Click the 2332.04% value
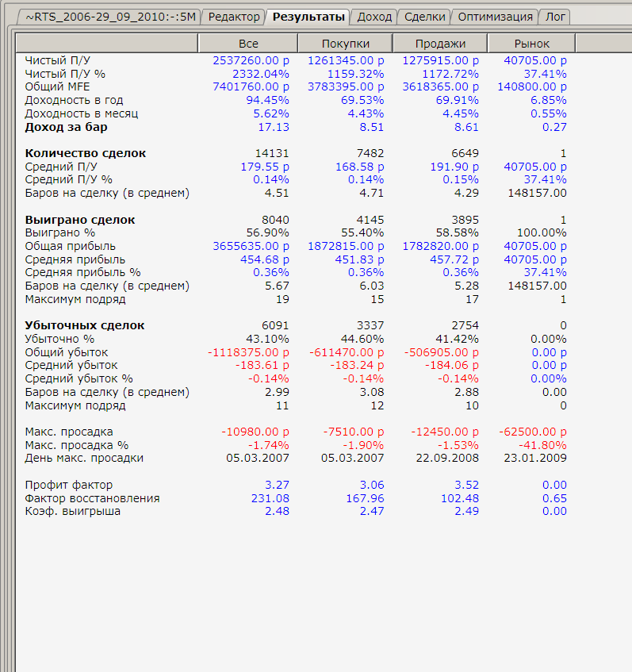Image resolution: width=632 pixels, height=672 pixels. (x=261, y=74)
